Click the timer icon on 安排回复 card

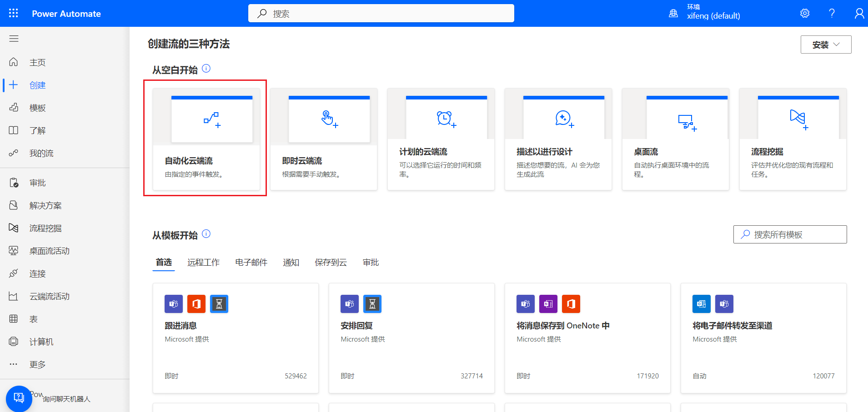tap(372, 304)
